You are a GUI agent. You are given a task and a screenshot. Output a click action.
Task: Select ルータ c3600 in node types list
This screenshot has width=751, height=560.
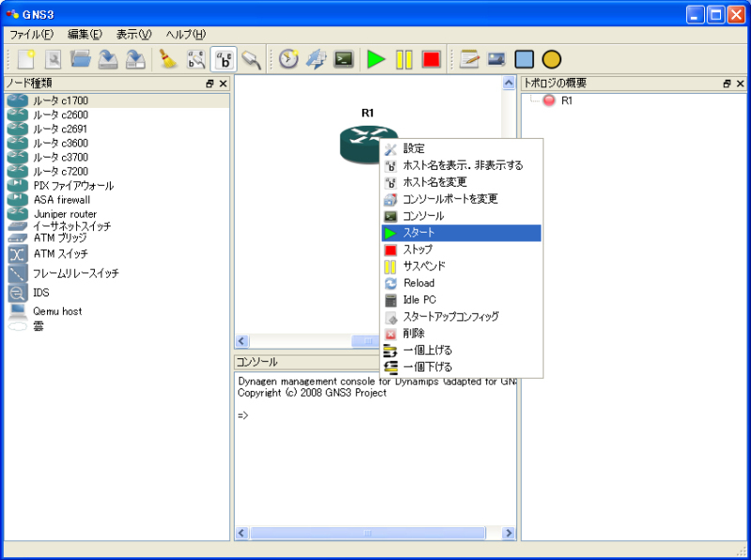click(60, 143)
